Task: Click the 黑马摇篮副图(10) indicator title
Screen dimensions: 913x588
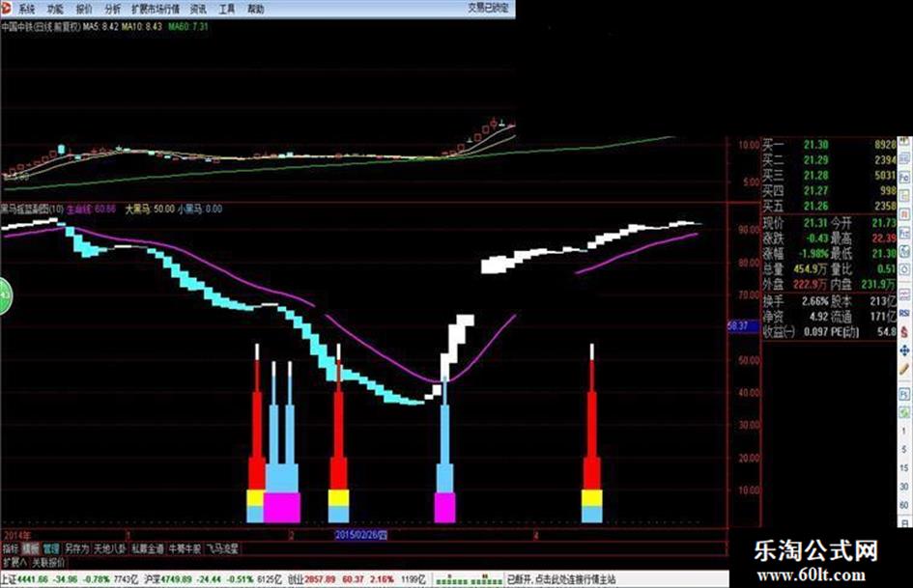Action: (32, 209)
